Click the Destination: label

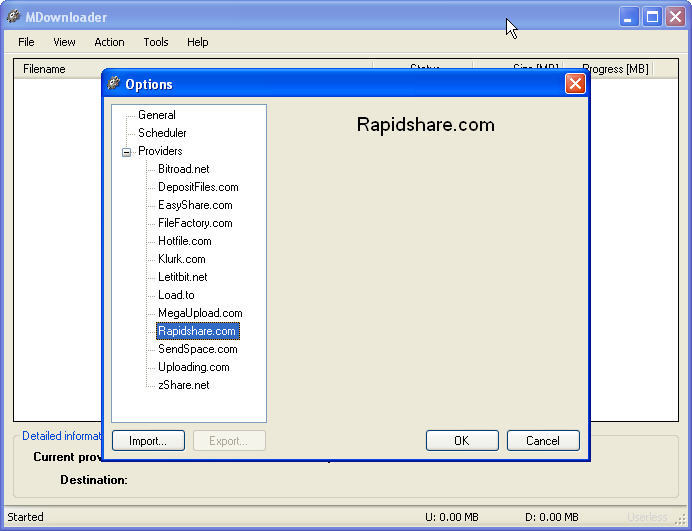pos(94,480)
